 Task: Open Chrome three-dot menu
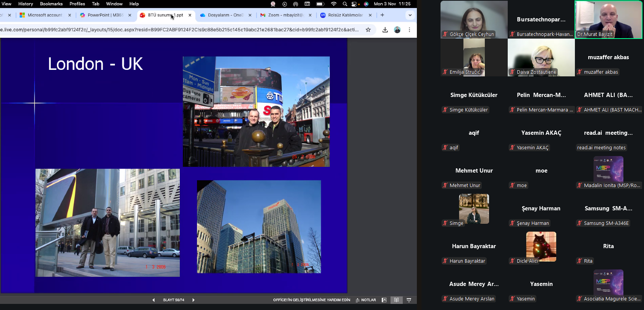409,30
